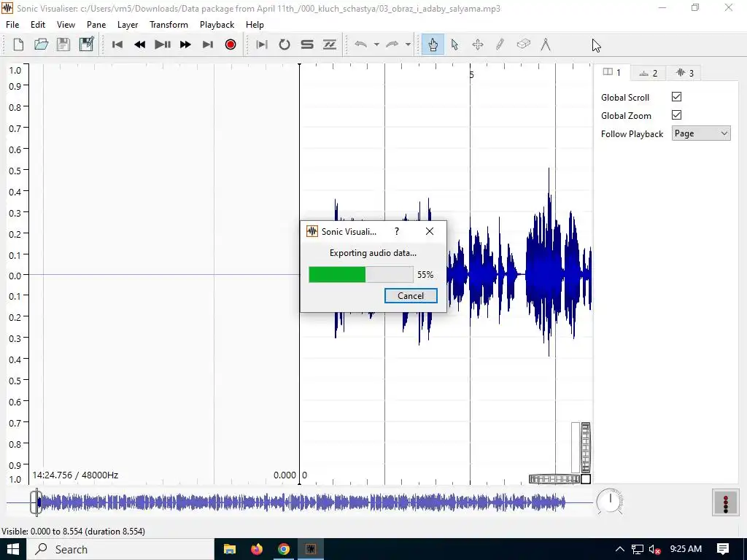
Task: Open the Pane menu
Action: pos(96,25)
